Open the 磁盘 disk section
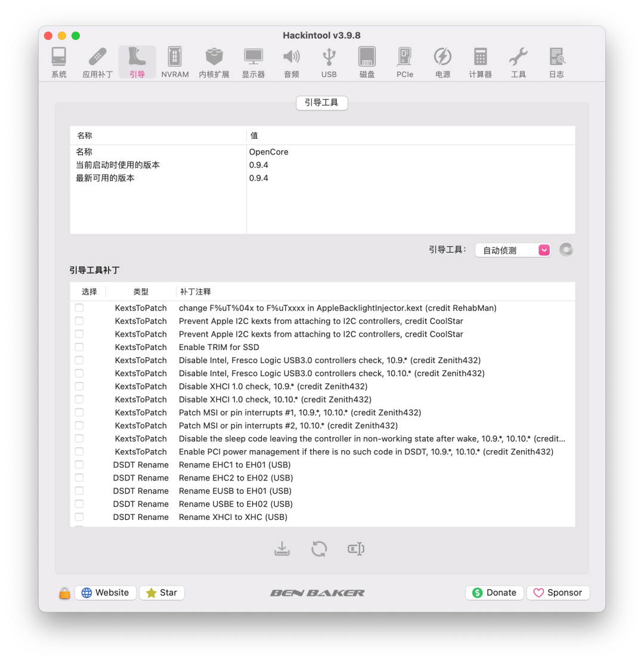Viewport: 644px width, 663px height. point(367,63)
